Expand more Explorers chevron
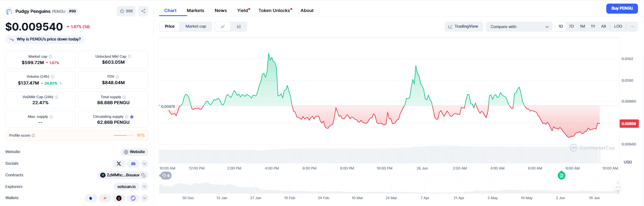Image resolution: width=644 pixels, height=206 pixels. click(145, 187)
